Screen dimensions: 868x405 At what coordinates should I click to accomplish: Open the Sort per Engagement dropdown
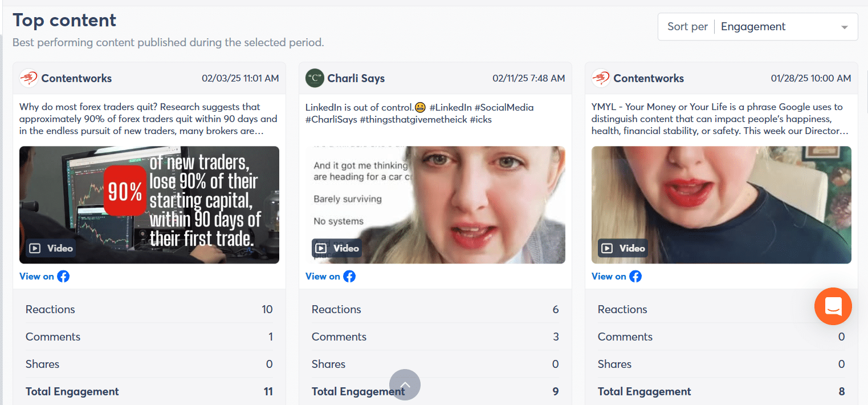[757, 27]
